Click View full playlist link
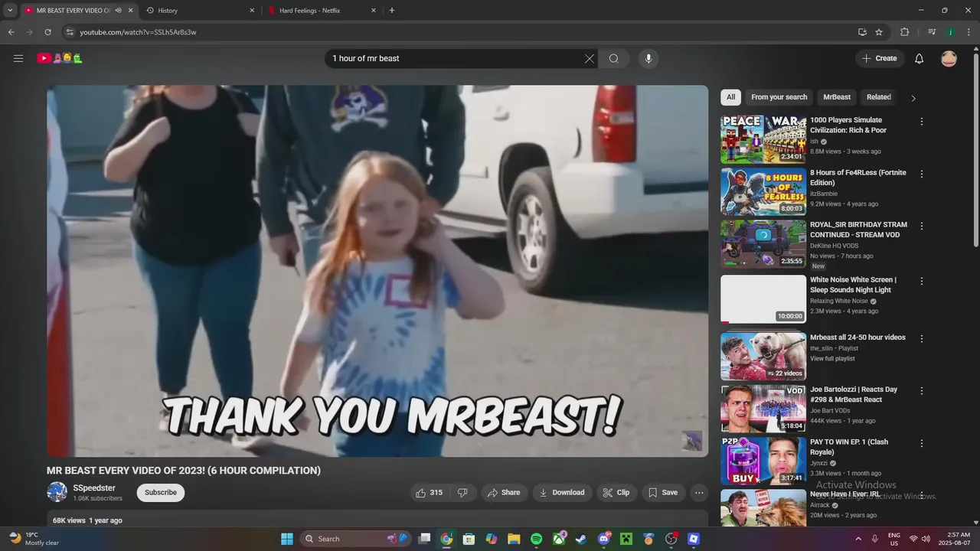The width and height of the screenshot is (980, 551). point(832,359)
